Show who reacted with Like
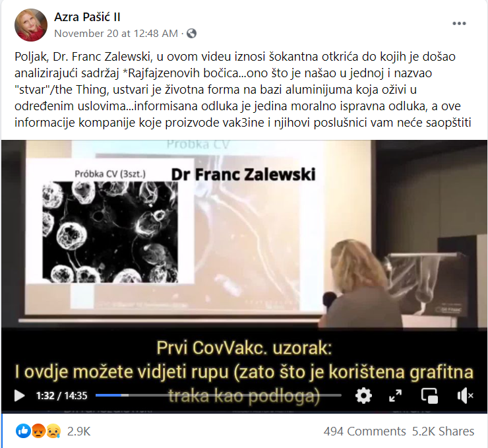 coord(23,432)
